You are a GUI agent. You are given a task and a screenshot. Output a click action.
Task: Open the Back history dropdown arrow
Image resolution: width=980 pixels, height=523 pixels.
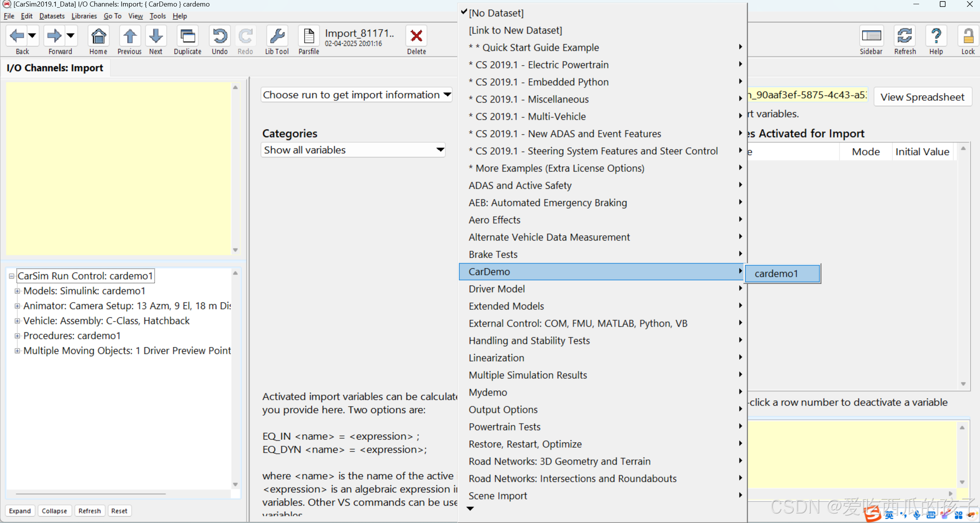click(x=32, y=36)
